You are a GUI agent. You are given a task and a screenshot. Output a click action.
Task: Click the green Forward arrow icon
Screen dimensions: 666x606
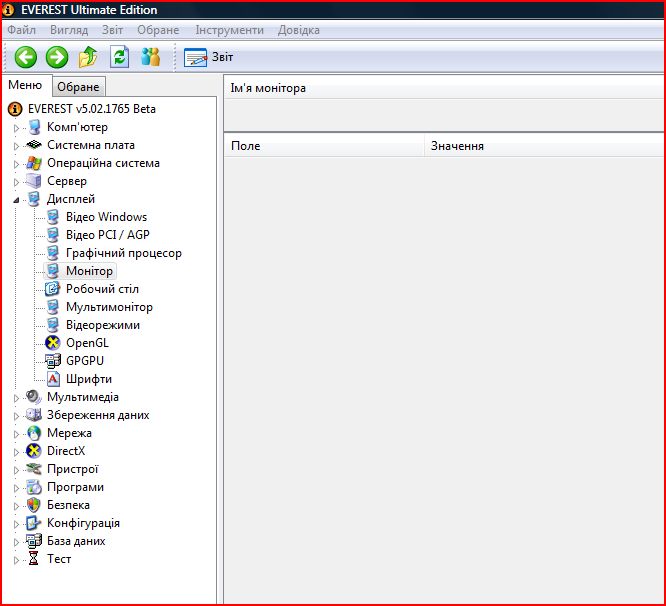57,57
